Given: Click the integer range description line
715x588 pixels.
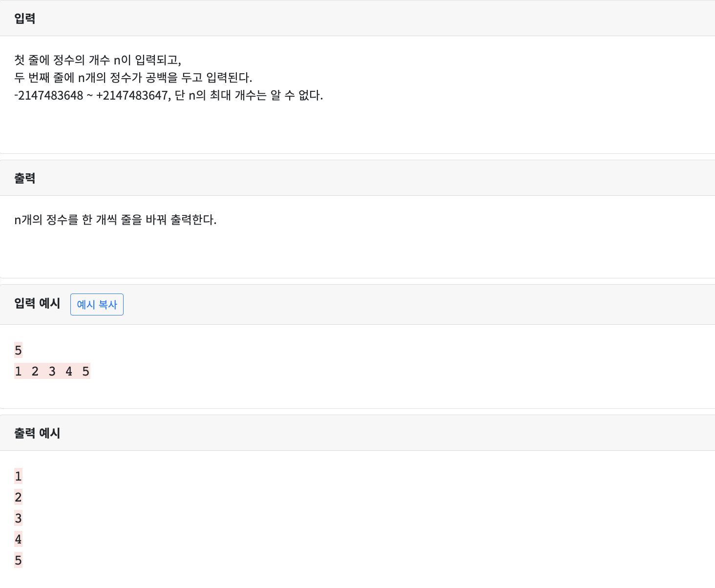Looking at the screenshot, I should coord(168,97).
